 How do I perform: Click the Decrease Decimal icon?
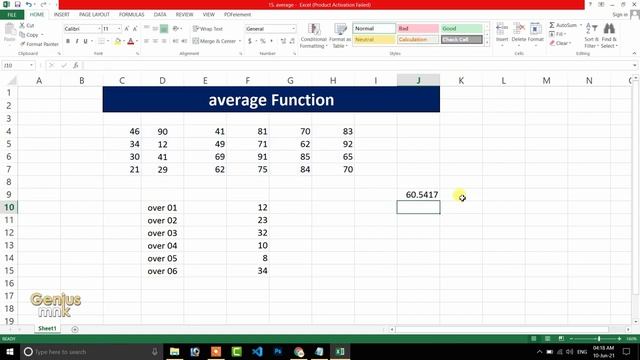pyautogui.click(x=292, y=41)
